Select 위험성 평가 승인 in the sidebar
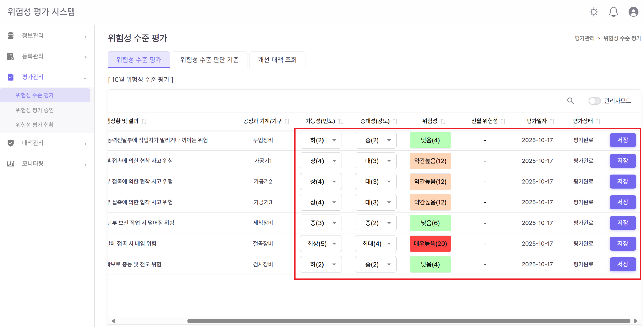 click(x=35, y=110)
